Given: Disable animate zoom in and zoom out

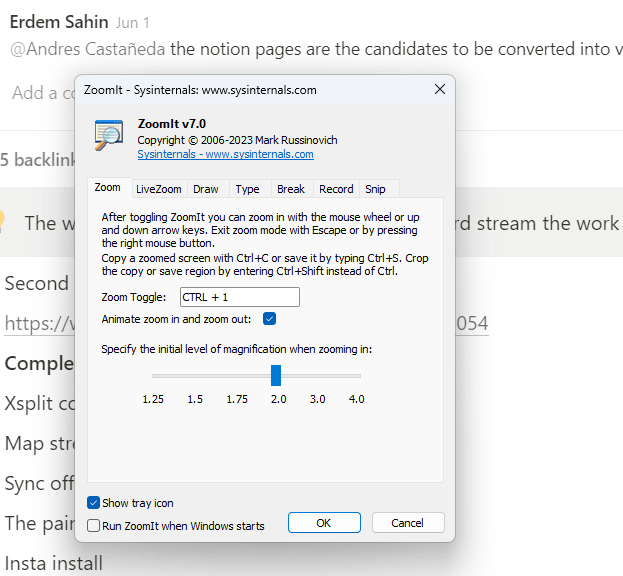Looking at the screenshot, I should click(x=269, y=319).
